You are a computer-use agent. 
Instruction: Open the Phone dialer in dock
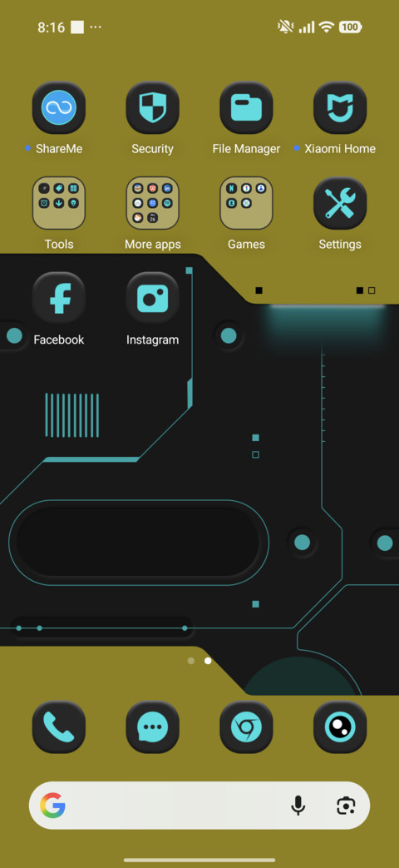58,727
